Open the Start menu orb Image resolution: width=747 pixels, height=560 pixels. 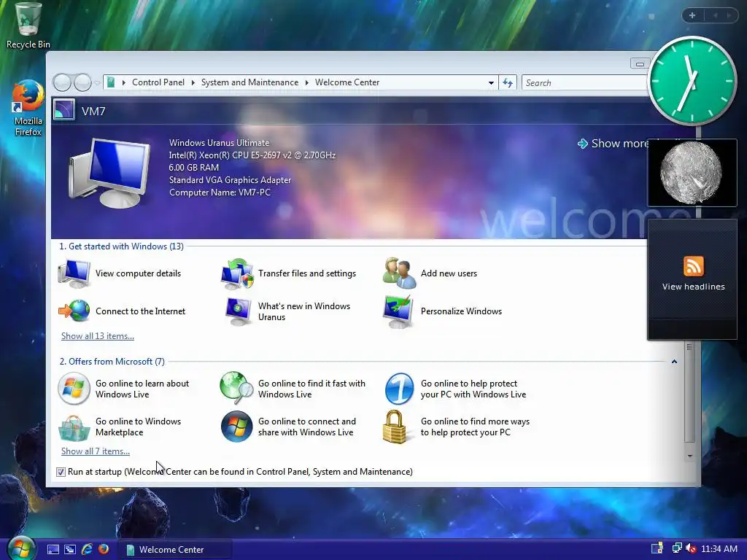click(20, 548)
